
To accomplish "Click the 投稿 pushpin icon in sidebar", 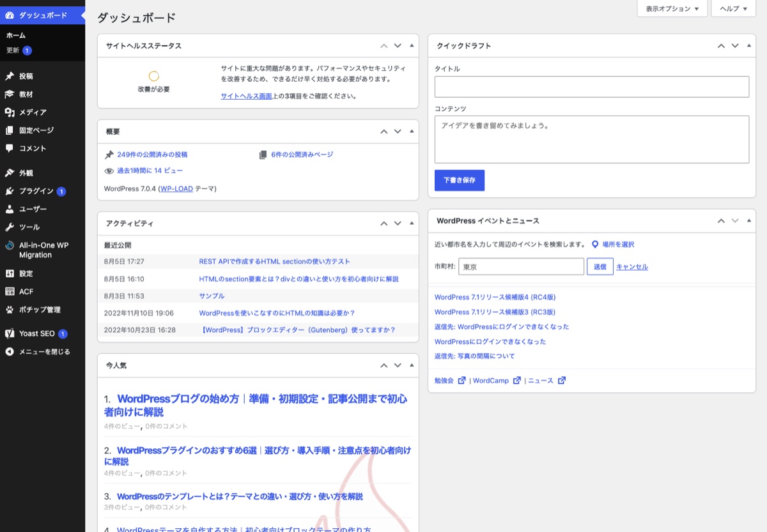I will click(10, 76).
